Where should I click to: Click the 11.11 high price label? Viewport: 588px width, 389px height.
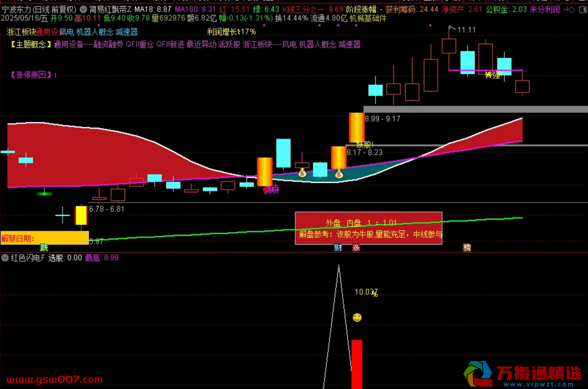tap(466, 30)
